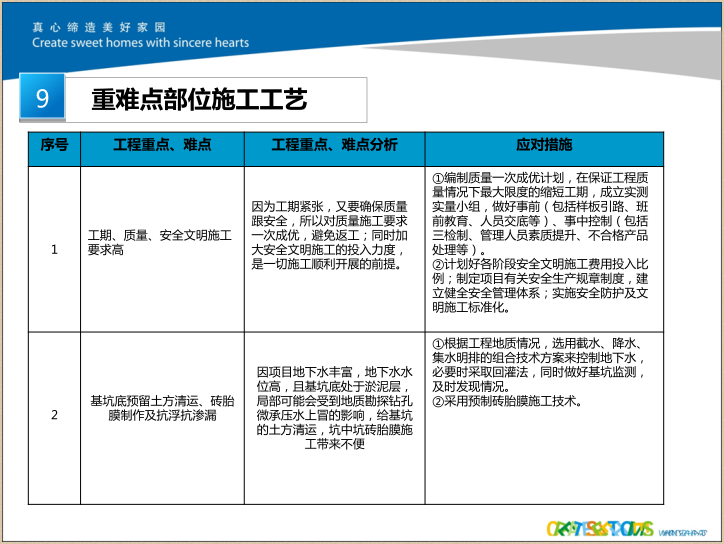Select the 工期、质量、安全文明施工 cell

(162, 242)
